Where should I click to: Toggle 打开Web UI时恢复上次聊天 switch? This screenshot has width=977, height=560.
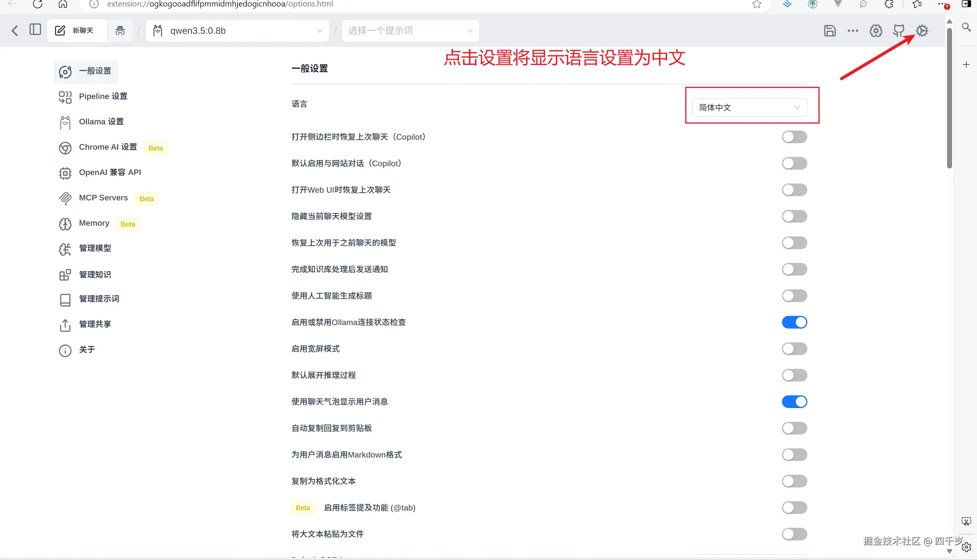(x=794, y=190)
